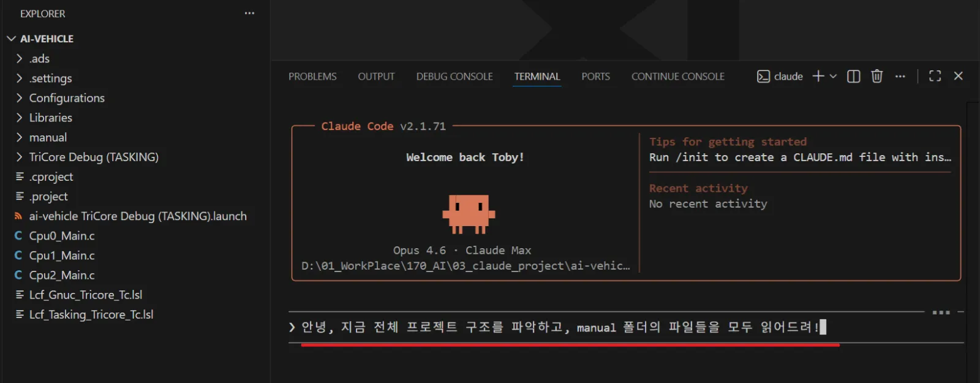Open launch profile dropdown next to plus
The image size is (980, 383).
(833, 76)
